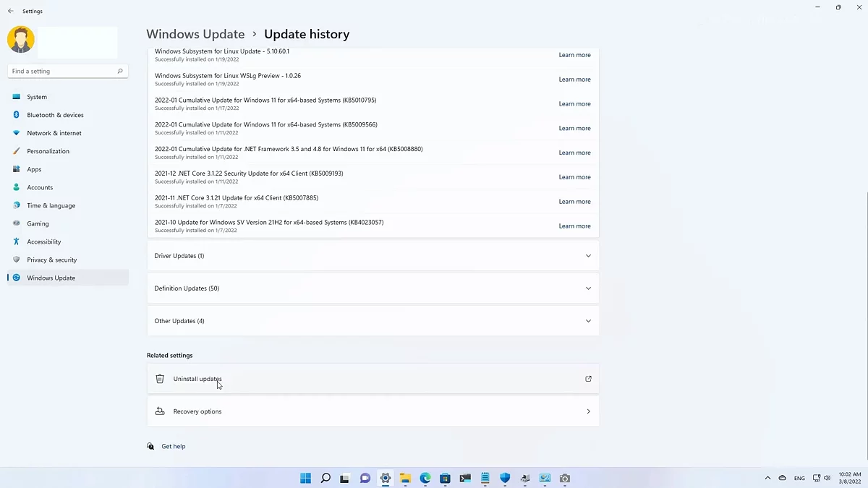868x488 pixels.
Task: Open File Explorer from taskbar
Action: tap(405, 478)
